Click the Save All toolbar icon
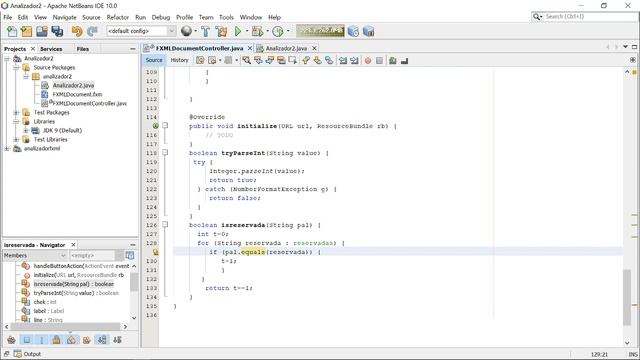The image size is (640, 360). tap(57, 31)
